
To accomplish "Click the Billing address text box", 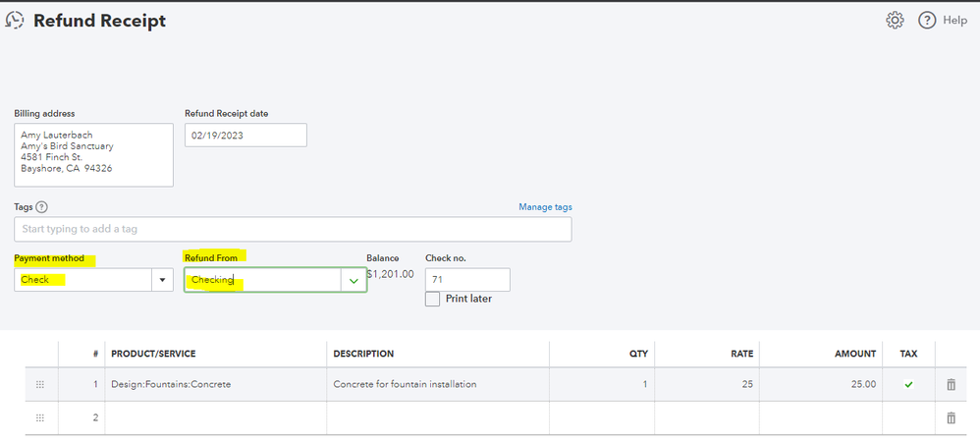I will pyautogui.click(x=93, y=154).
